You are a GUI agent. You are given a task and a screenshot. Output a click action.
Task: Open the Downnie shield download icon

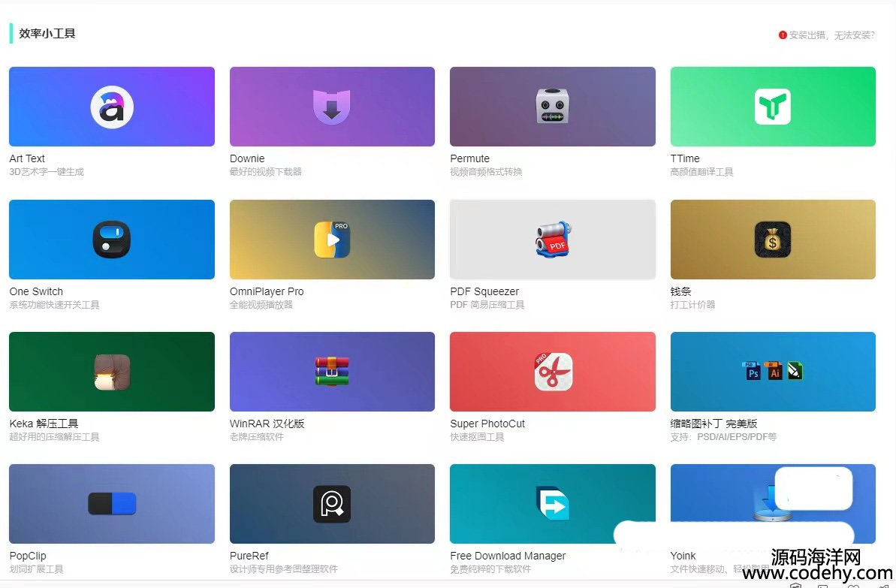click(331, 107)
